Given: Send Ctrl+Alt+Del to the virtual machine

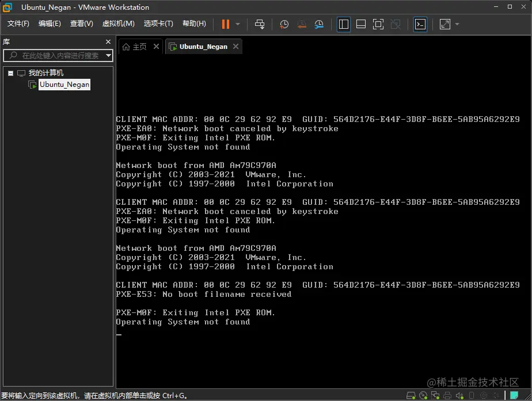Looking at the screenshot, I should [260, 24].
